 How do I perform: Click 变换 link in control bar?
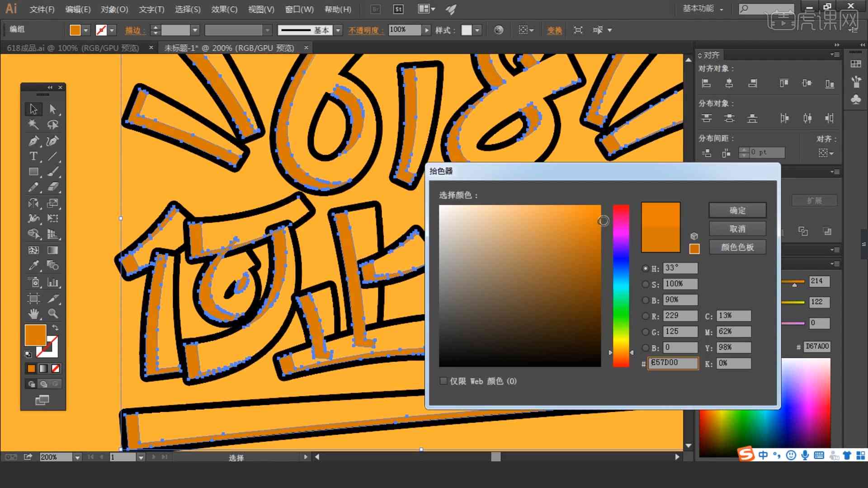pos(555,30)
